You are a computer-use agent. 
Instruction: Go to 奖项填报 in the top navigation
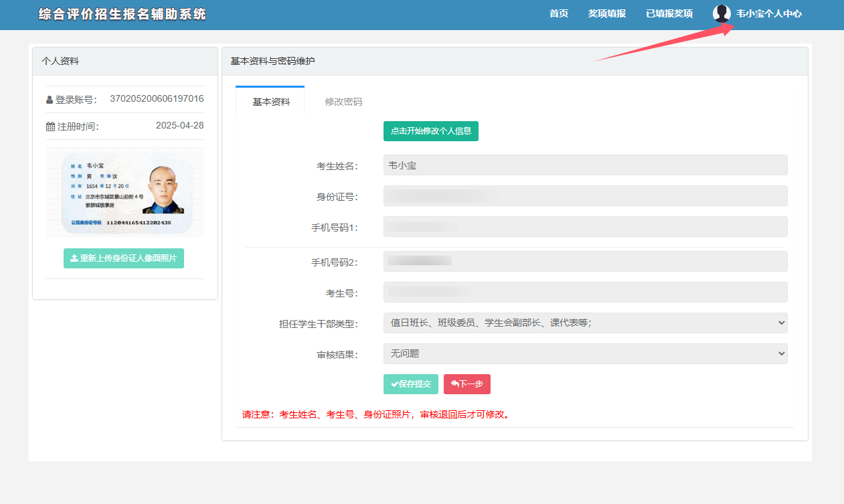click(x=606, y=13)
